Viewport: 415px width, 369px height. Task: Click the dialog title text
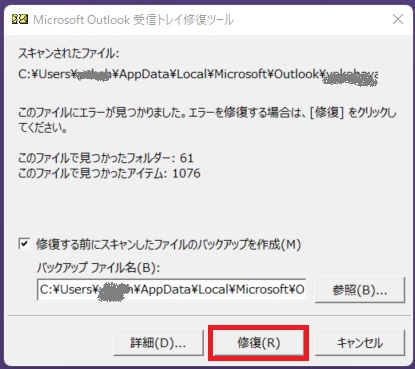pyautogui.click(x=133, y=20)
